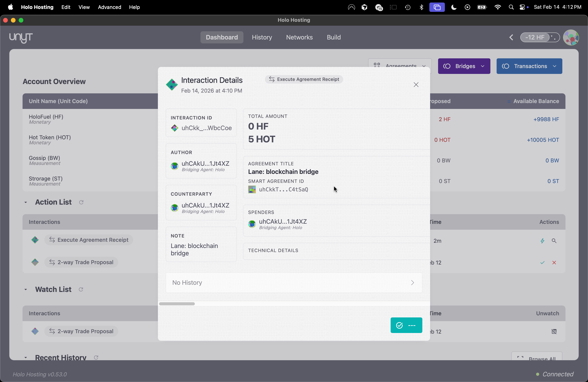The height and width of the screenshot is (382, 588).
Task: Collapse the Recent History section
Action: (25, 357)
